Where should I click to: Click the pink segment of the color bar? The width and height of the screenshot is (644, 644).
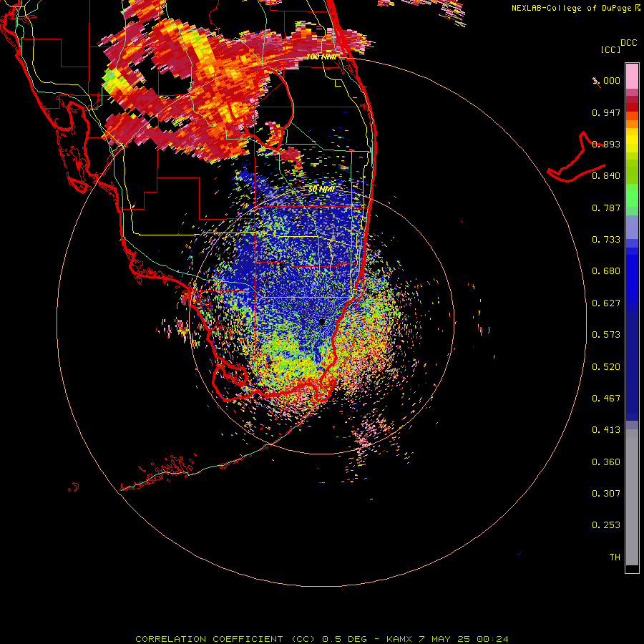[632, 77]
